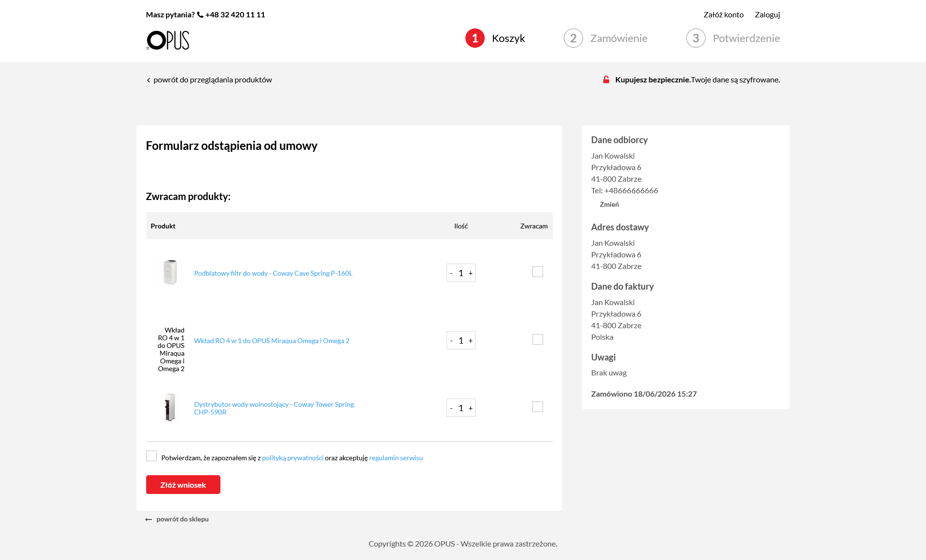
Task: Click 'Zmień' to change recipient data
Action: click(609, 204)
